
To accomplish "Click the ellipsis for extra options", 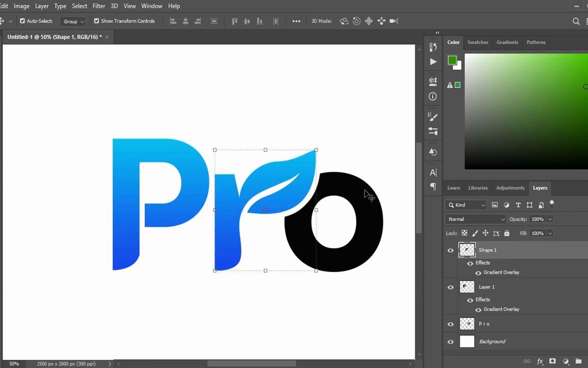I will click(x=297, y=21).
